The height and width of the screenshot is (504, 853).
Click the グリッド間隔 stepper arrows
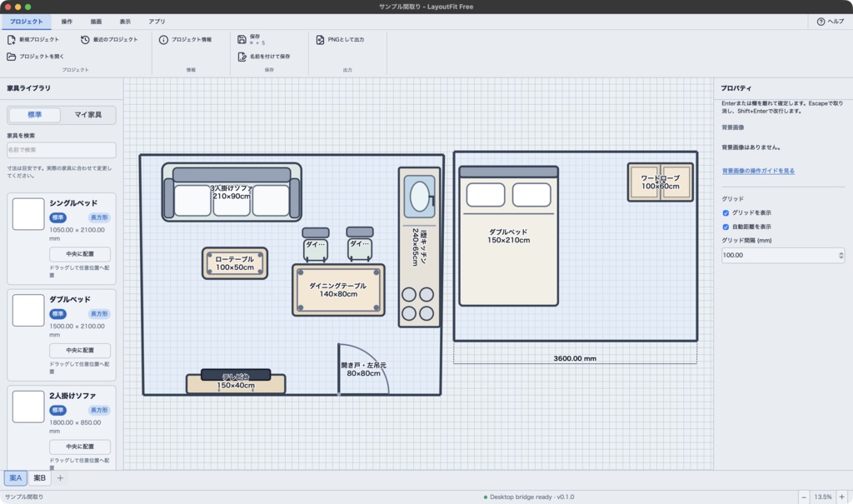click(x=841, y=255)
